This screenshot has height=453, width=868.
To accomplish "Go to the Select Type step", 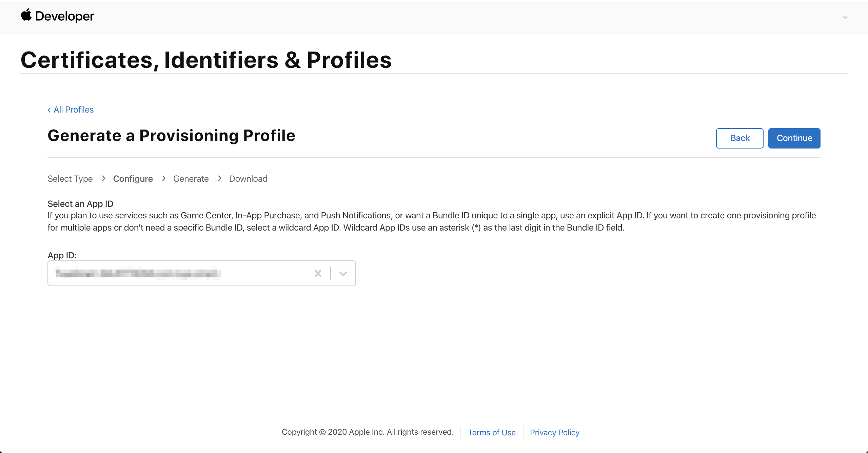I will tap(70, 179).
